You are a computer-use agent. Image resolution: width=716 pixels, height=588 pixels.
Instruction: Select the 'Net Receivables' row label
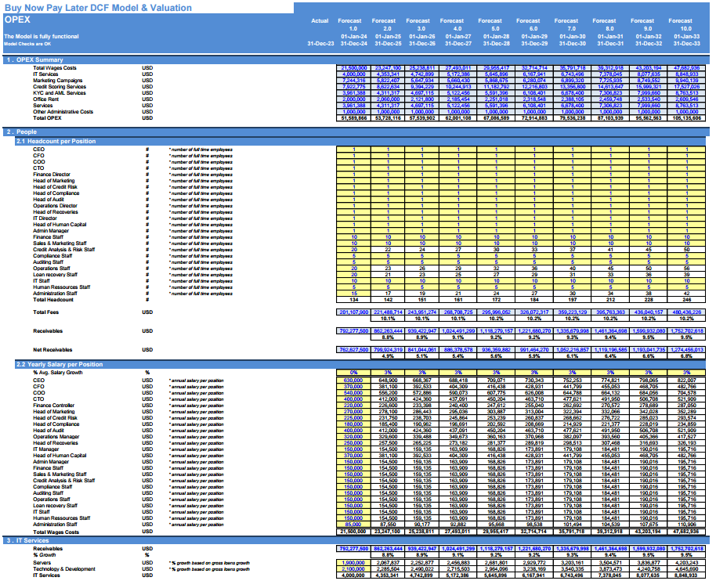point(52,350)
